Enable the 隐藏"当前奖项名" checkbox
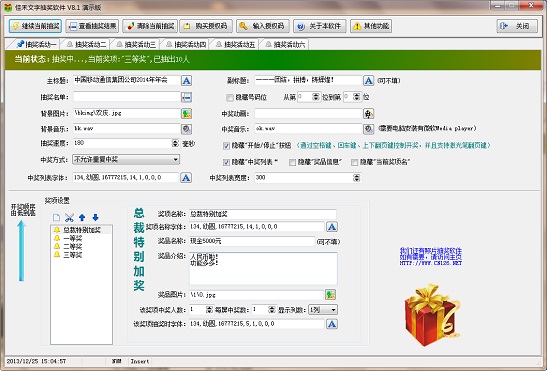This screenshot has height=371, width=547. coord(354,162)
